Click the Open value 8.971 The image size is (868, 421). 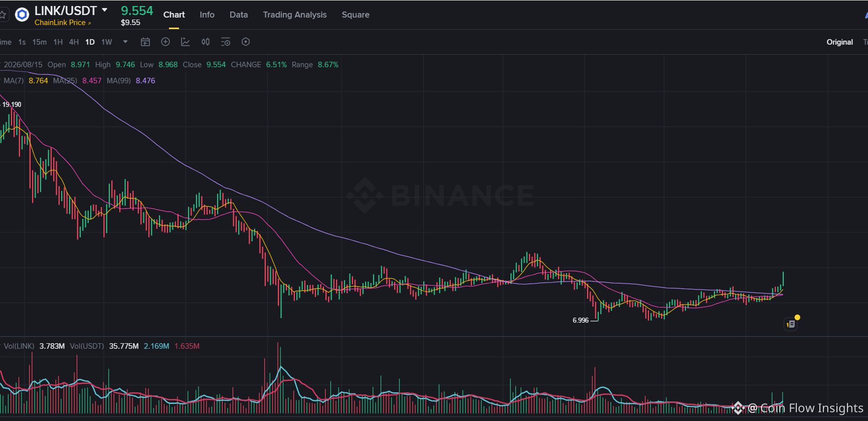80,65
